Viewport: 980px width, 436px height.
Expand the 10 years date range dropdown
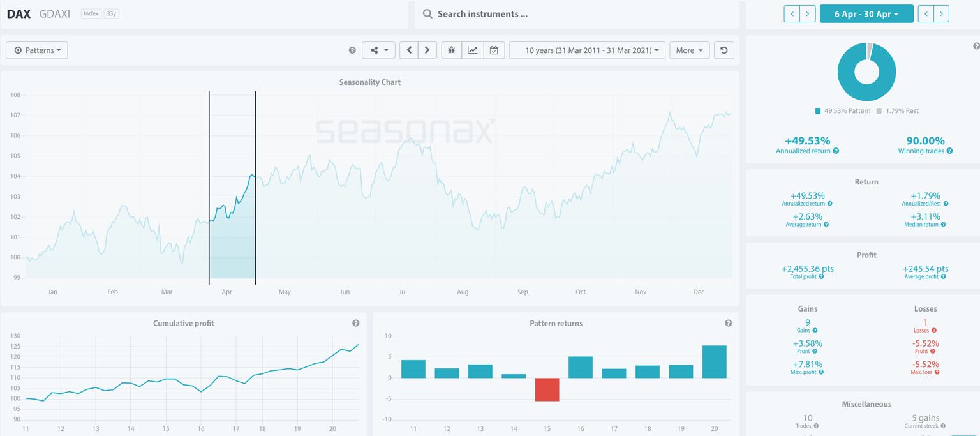587,50
